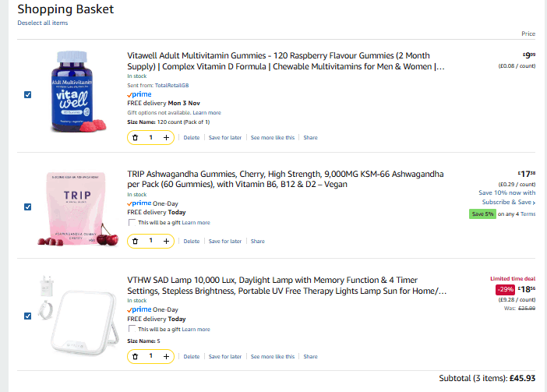Screen dimensions: 547x392
Task: See more like this for Vitawell gummies
Action: pos(272,137)
